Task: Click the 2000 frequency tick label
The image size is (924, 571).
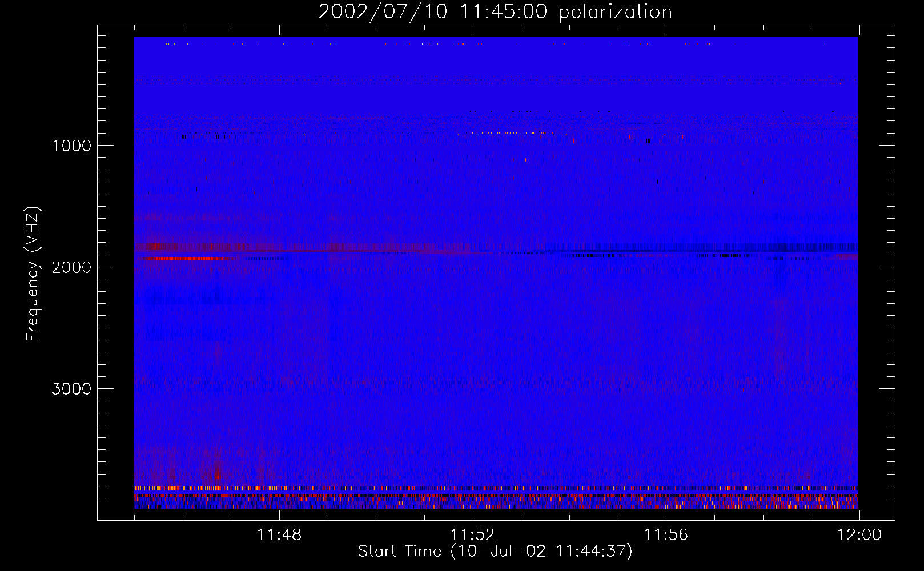Action: point(71,267)
